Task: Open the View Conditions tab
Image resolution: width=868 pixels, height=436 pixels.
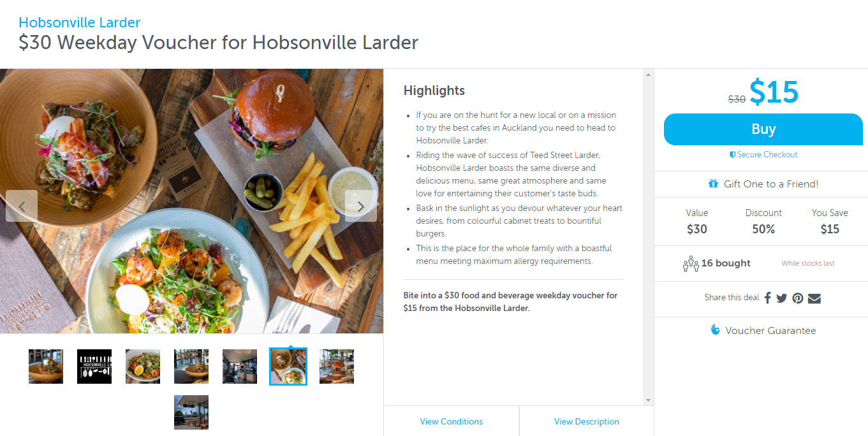Action: pos(452,421)
